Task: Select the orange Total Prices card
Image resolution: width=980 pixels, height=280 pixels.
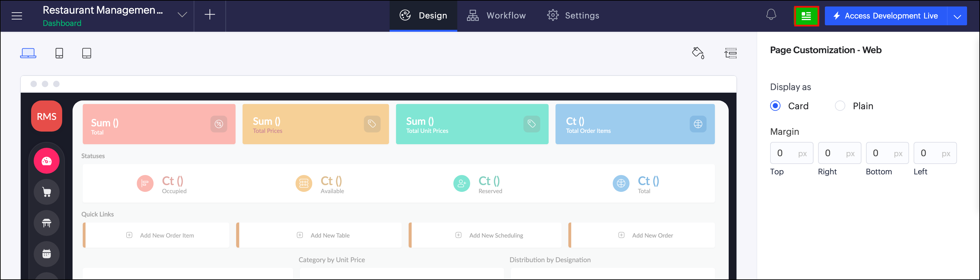Action: pyautogui.click(x=316, y=124)
